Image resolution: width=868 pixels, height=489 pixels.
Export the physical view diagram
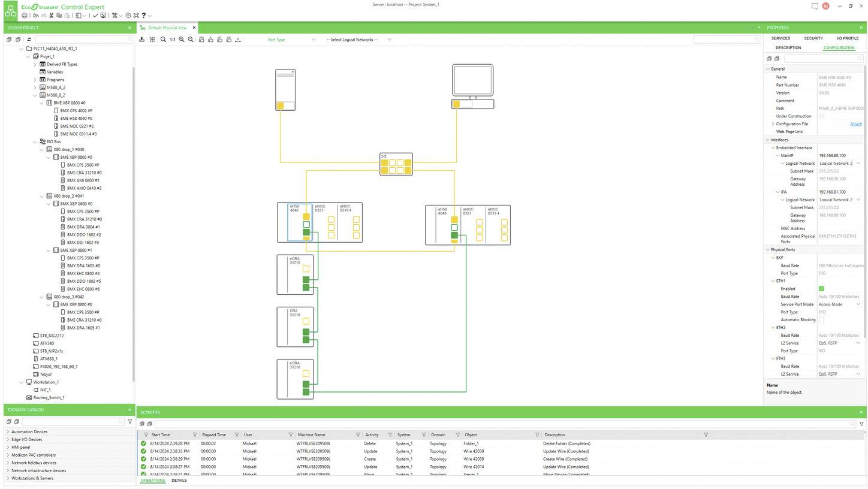pyautogui.click(x=142, y=40)
